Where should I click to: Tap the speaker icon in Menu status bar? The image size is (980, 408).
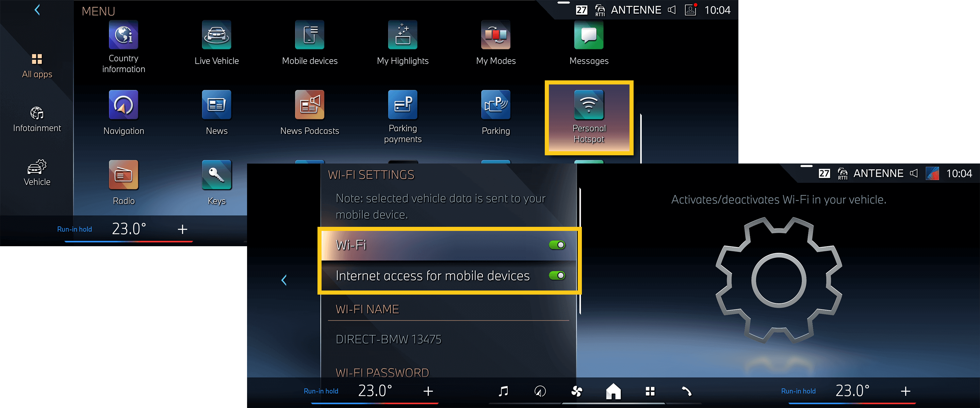tap(672, 10)
